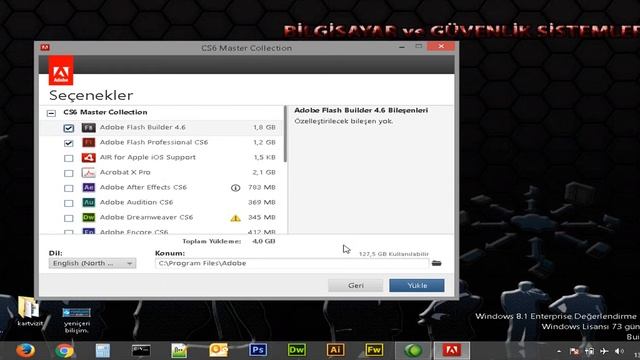The image size is (640, 360).
Task: Select Adobe After Effects CS6 checkbox
Action: tap(69, 188)
